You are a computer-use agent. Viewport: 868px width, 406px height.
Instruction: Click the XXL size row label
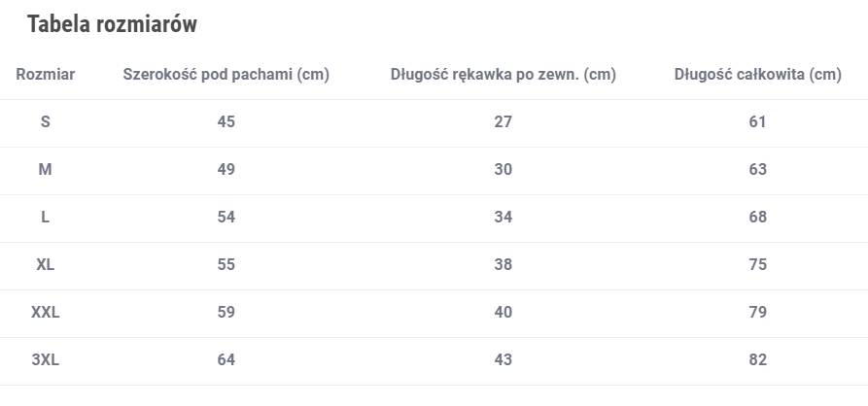coord(46,313)
